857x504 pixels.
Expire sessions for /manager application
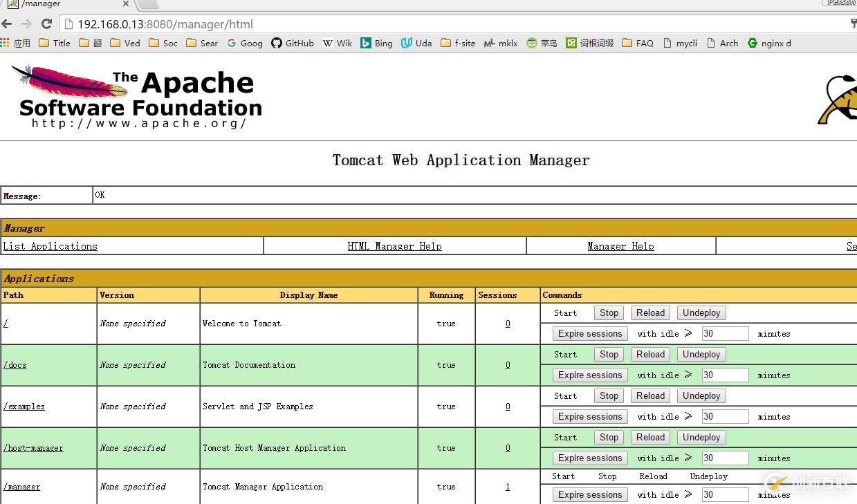point(590,495)
